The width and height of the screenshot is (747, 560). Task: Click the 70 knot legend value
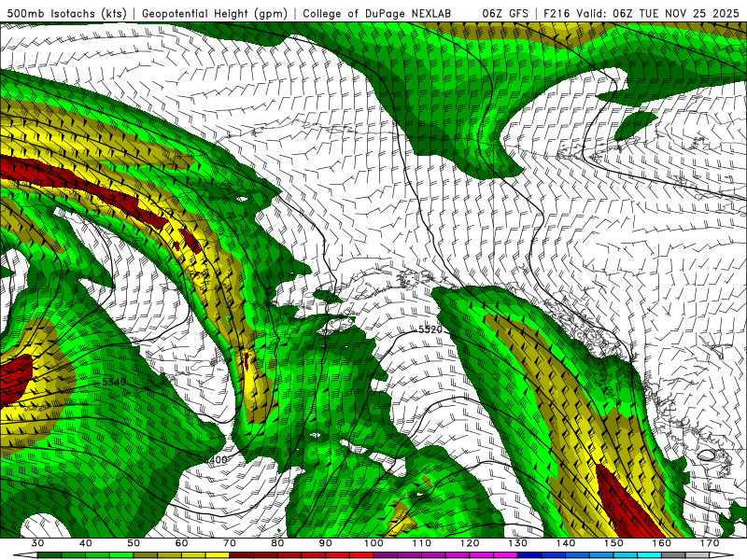click(x=230, y=543)
